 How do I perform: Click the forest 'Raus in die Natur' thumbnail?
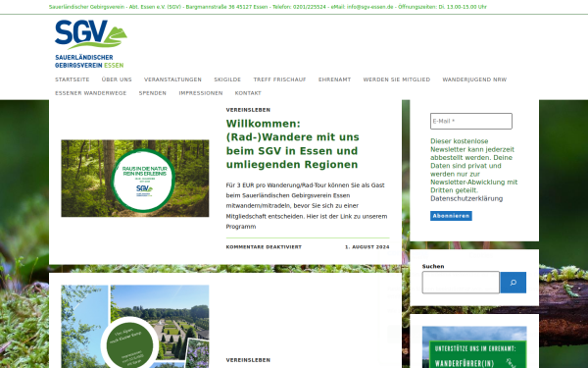[x=135, y=179]
